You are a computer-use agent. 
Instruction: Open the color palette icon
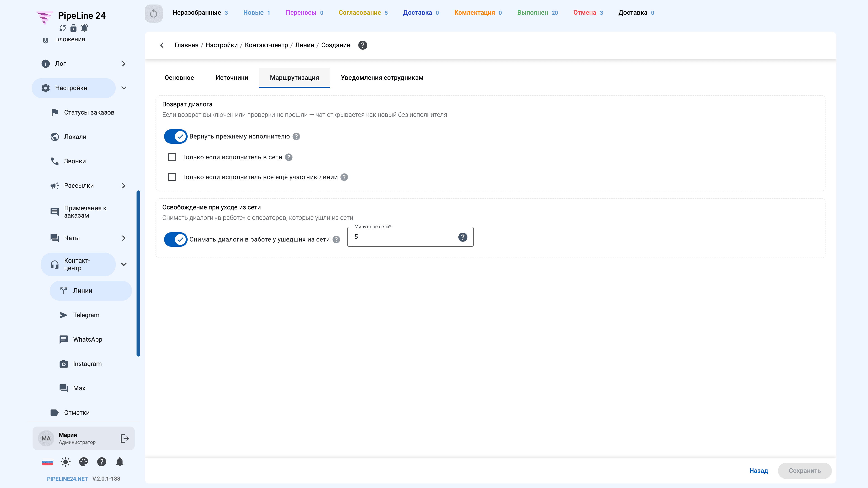pos(84,462)
